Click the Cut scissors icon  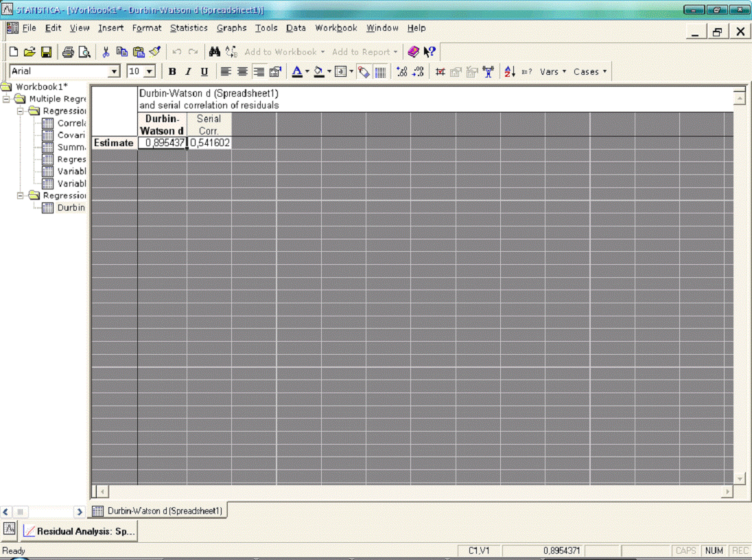(106, 52)
